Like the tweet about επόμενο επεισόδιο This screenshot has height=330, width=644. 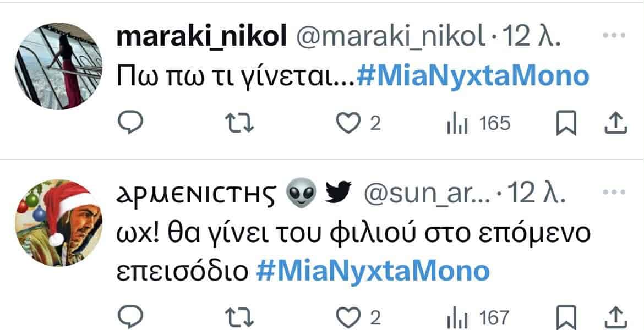[x=347, y=317]
